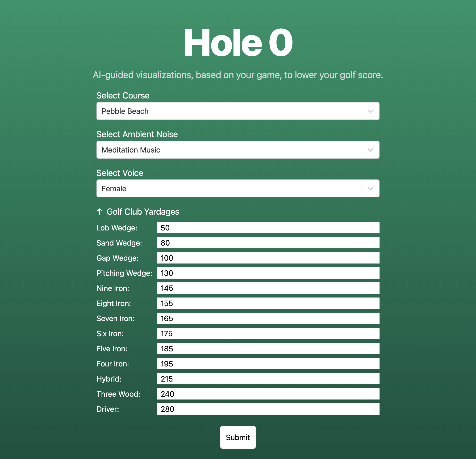Click the up arrow beside Golf Club Yardages
Viewport: 476px width, 459px height.
click(x=100, y=212)
